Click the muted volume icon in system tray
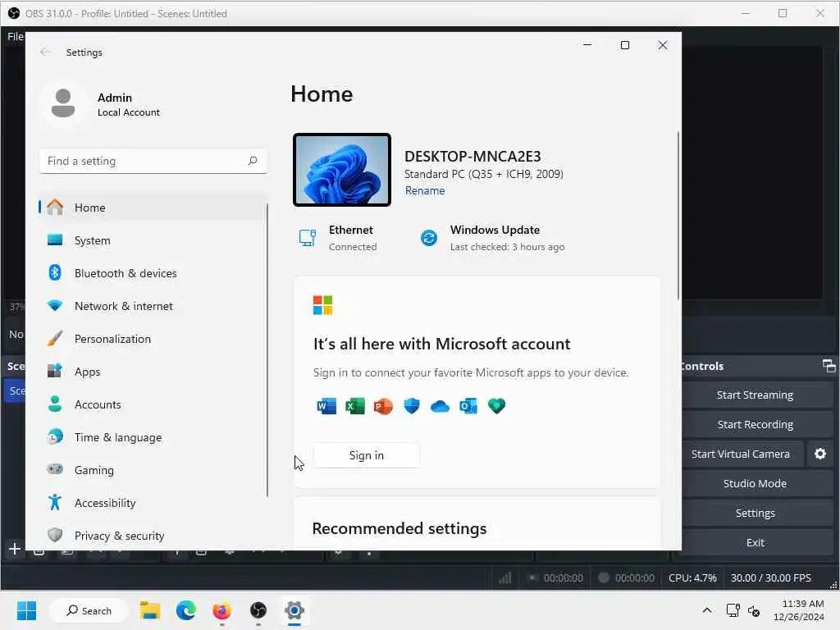 click(x=754, y=610)
